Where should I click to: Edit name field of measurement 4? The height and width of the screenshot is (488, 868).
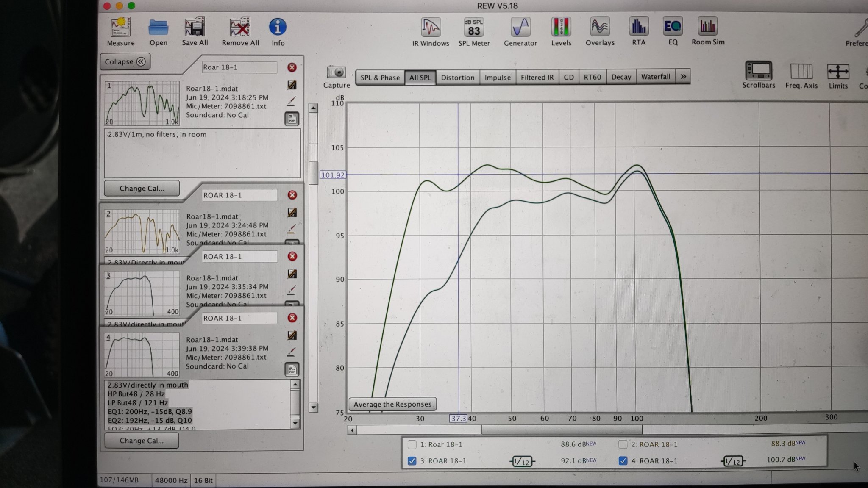pyautogui.click(x=239, y=318)
